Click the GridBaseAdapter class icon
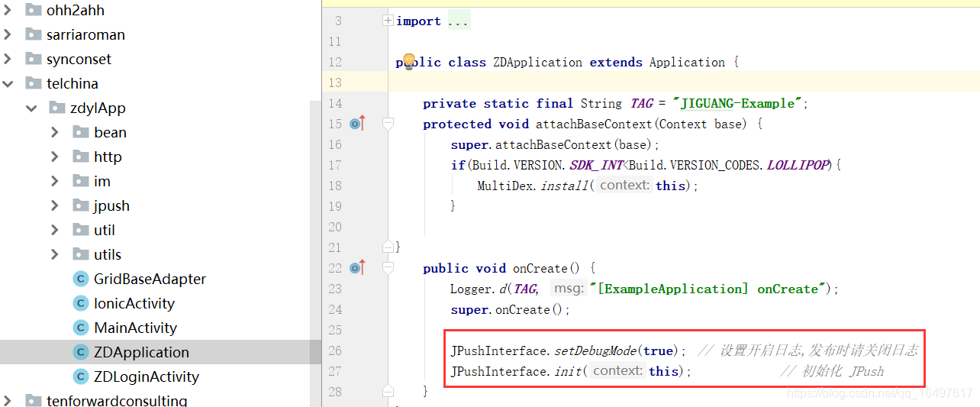The height and width of the screenshot is (407, 980). [x=80, y=279]
